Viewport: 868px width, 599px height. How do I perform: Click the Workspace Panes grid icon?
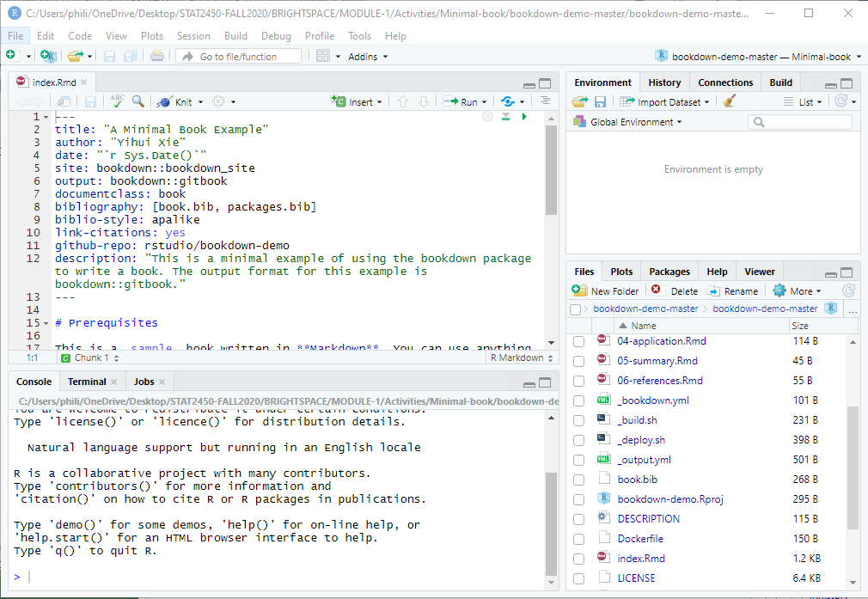tap(323, 56)
